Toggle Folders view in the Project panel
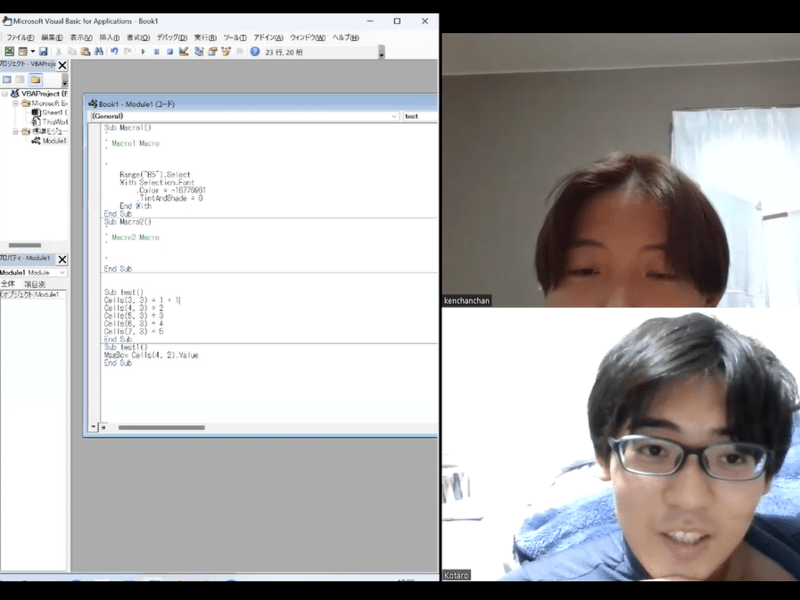The width and height of the screenshot is (800, 600). (35, 79)
